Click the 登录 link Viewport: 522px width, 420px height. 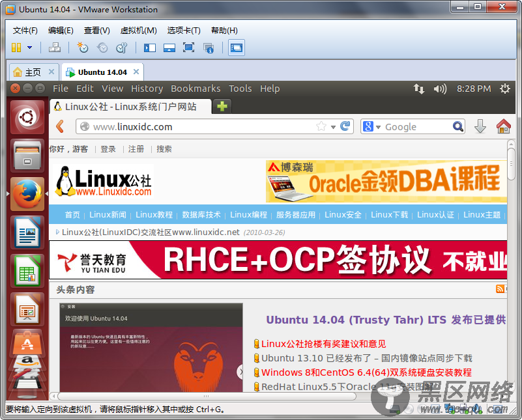tap(108, 149)
